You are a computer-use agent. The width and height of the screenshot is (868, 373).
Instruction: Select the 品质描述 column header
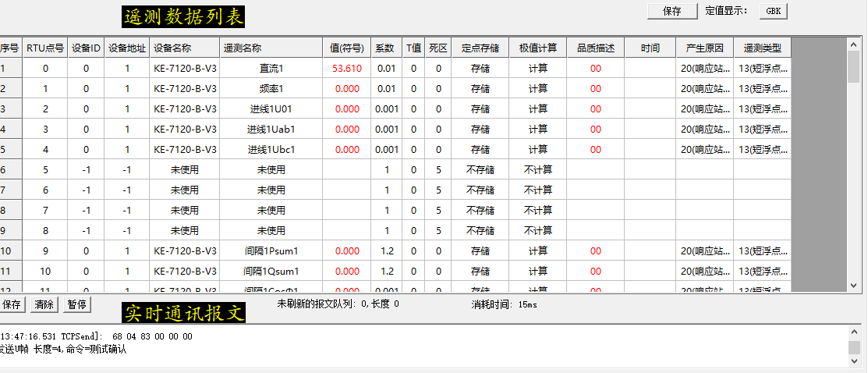click(x=595, y=48)
